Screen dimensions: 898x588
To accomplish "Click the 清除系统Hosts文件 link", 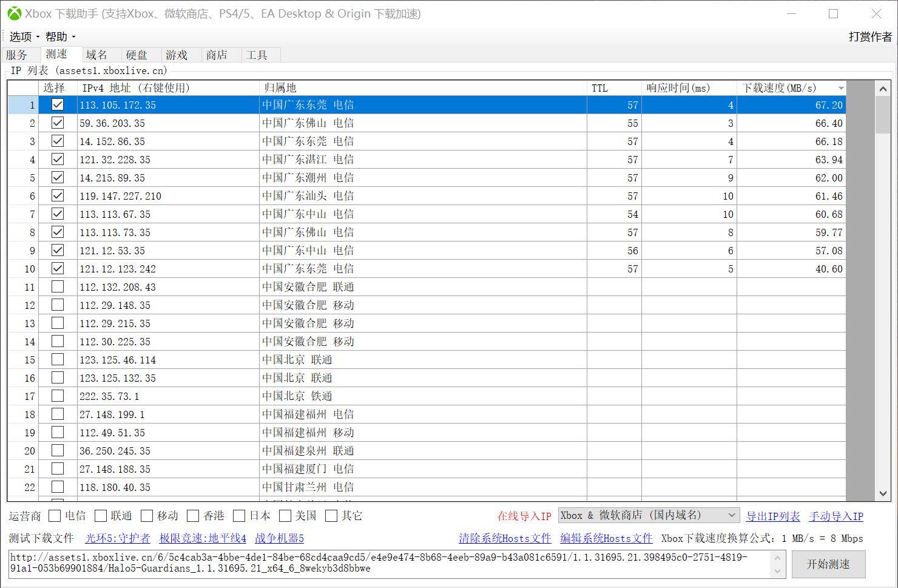I will point(505,538).
